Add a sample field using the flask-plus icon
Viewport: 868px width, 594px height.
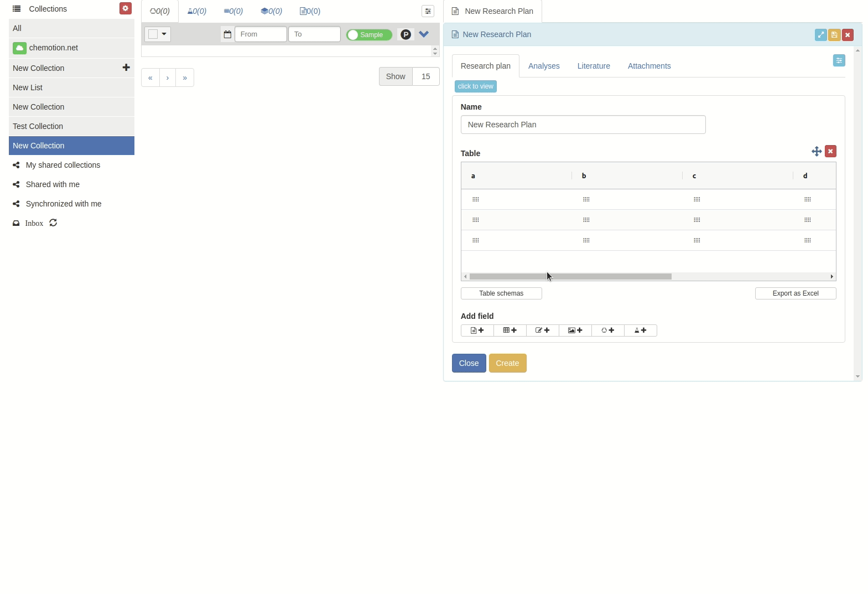640,330
